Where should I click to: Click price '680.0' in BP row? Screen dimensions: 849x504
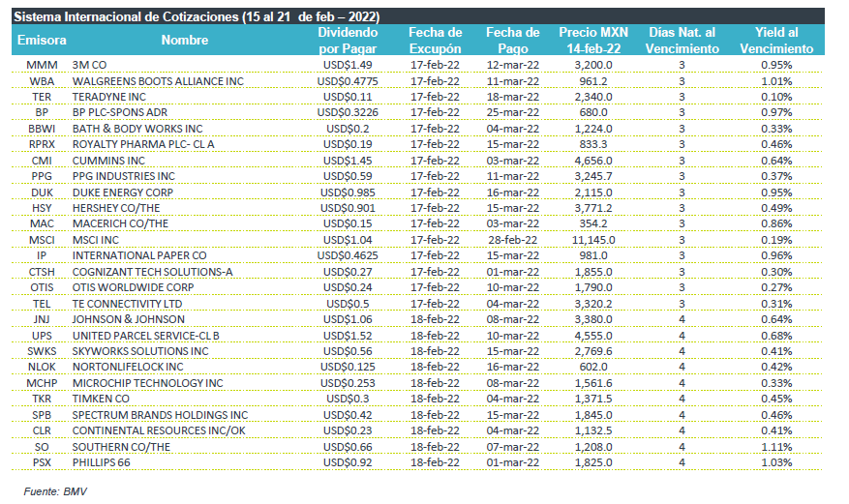point(593,112)
